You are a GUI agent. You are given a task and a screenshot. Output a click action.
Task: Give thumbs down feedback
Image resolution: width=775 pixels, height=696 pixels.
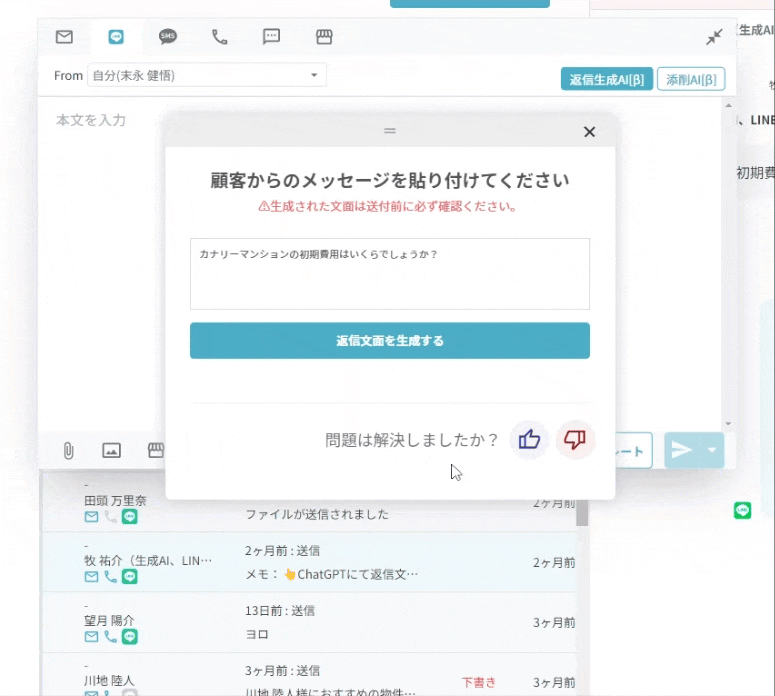point(575,439)
